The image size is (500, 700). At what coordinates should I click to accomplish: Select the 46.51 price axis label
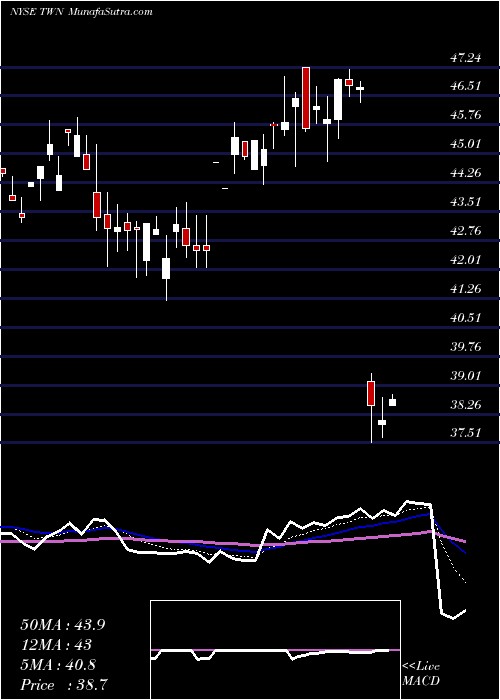coord(466,86)
